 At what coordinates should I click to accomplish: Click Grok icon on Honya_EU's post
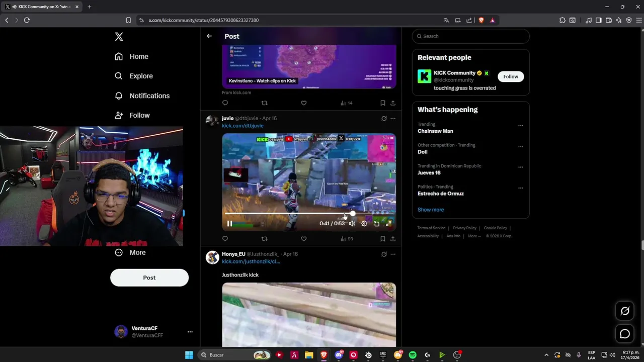384,254
